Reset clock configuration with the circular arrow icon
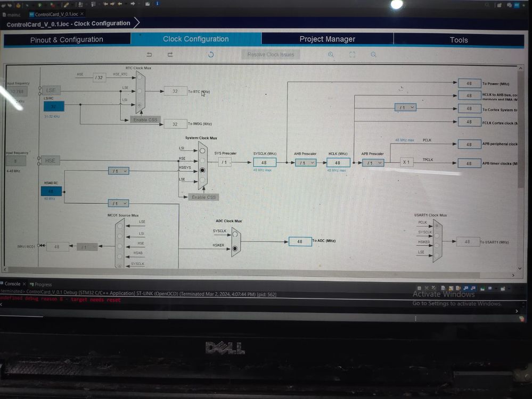This screenshot has width=532, height=399. click(211, 55)
